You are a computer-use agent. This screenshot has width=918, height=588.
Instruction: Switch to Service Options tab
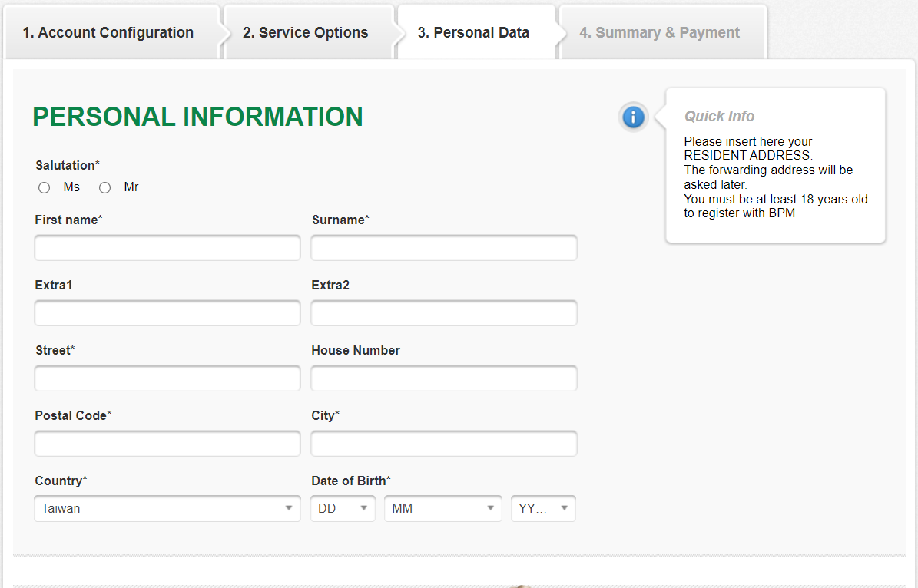pyautogui.click(x=306, y=33)
